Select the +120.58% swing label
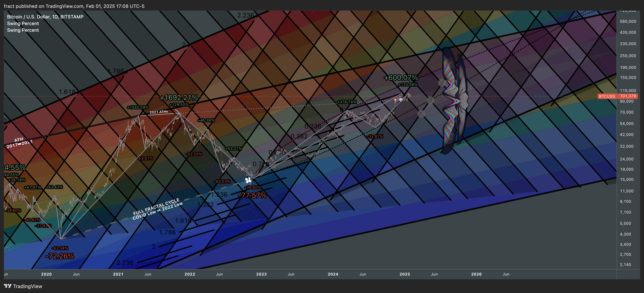The height and width of the screenshot is (293, 644). [408, 85]
